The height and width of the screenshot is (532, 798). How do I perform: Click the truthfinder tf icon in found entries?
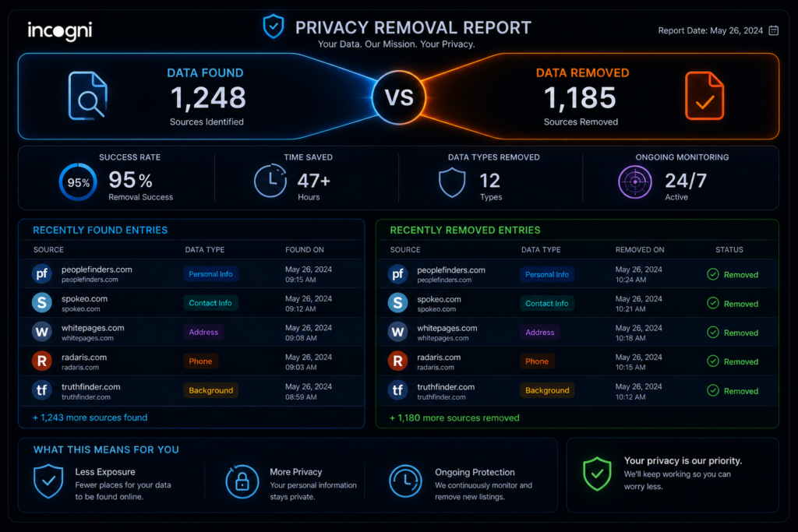[42, 390]
